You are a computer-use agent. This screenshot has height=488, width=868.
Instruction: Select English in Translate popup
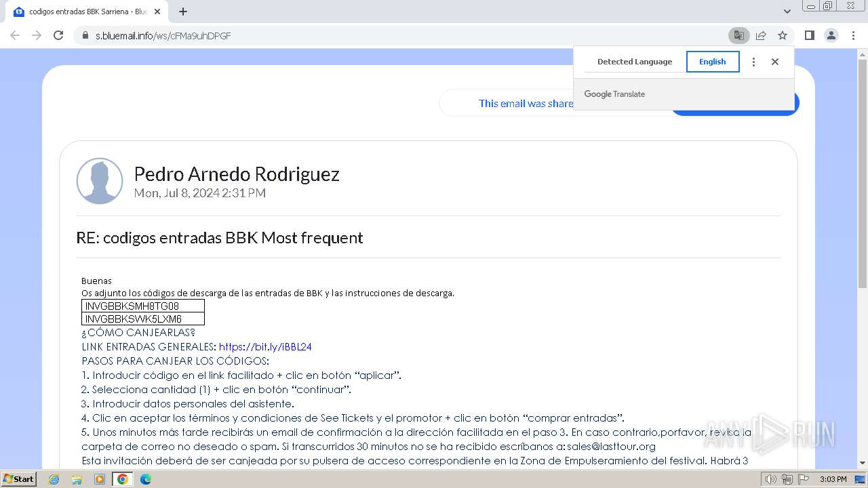pyautogui.click(x=713, y=62)
